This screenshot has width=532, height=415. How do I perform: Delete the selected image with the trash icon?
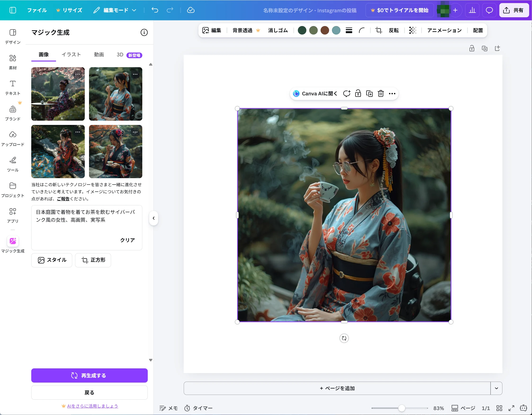(381, 93)
